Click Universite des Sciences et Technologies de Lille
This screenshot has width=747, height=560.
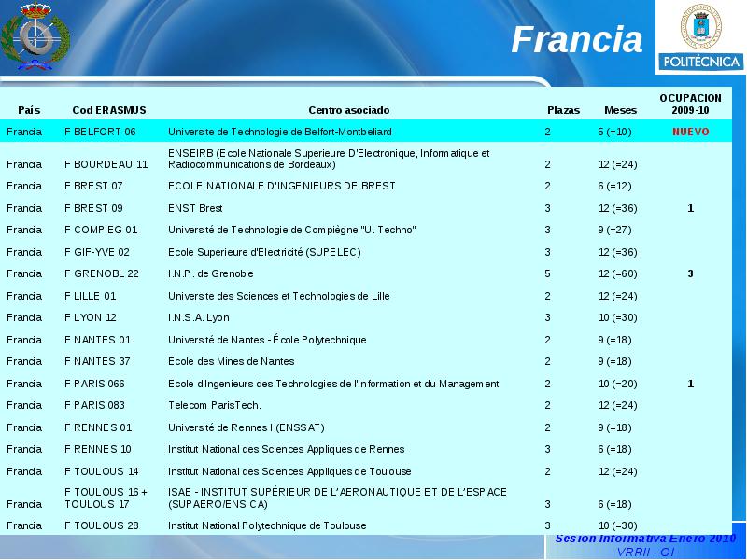278,296
